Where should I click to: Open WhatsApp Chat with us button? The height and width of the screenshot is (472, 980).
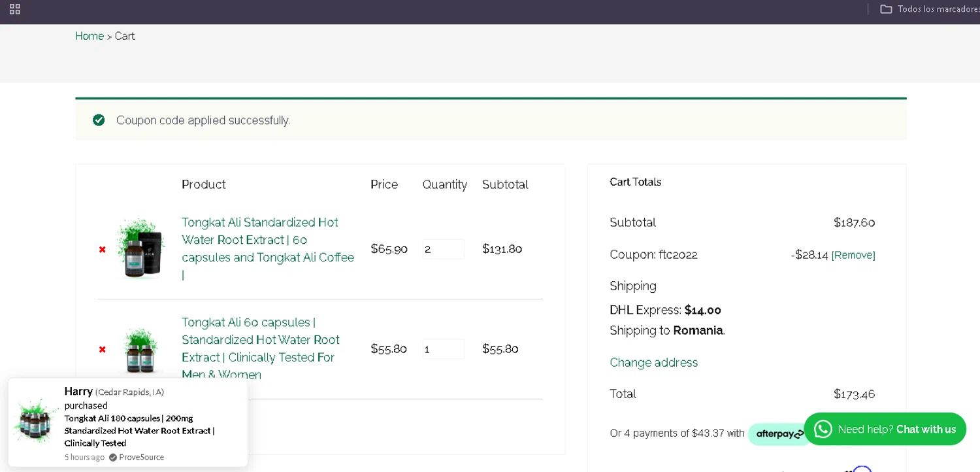coord(885,429)
